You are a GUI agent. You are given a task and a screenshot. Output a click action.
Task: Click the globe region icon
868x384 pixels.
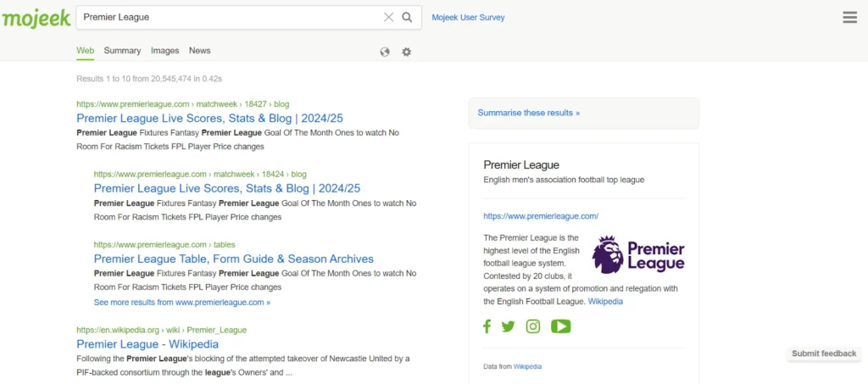click(x=385, y=52)
